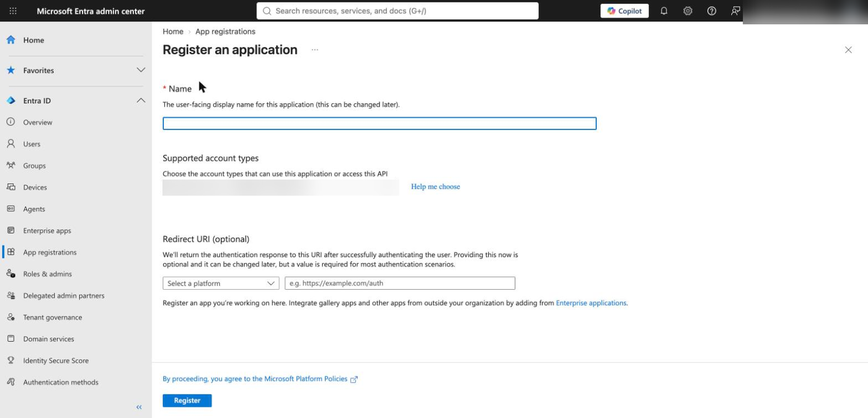Open the Enterprise applications link
868x418 pixels.
(x=591, y=303)
